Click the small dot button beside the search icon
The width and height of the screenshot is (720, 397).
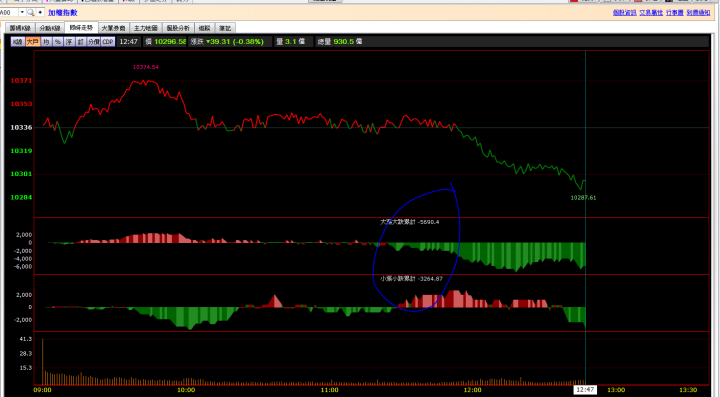click(x=40, y=12)
